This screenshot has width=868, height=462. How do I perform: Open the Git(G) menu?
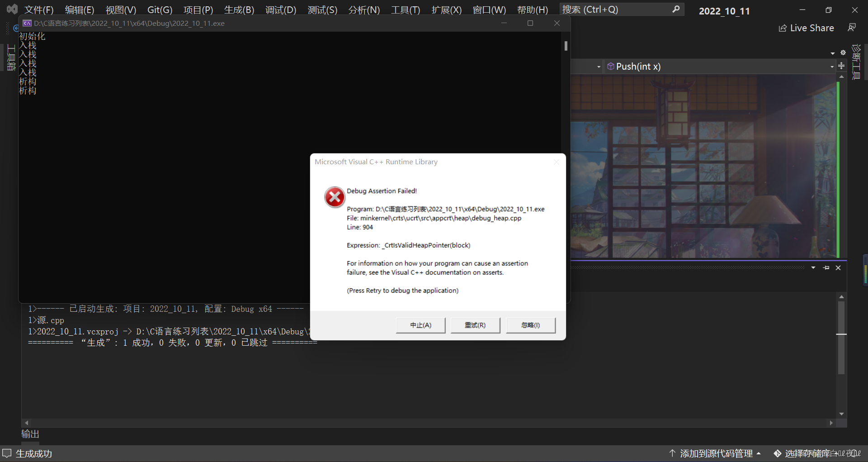point(159,9)
